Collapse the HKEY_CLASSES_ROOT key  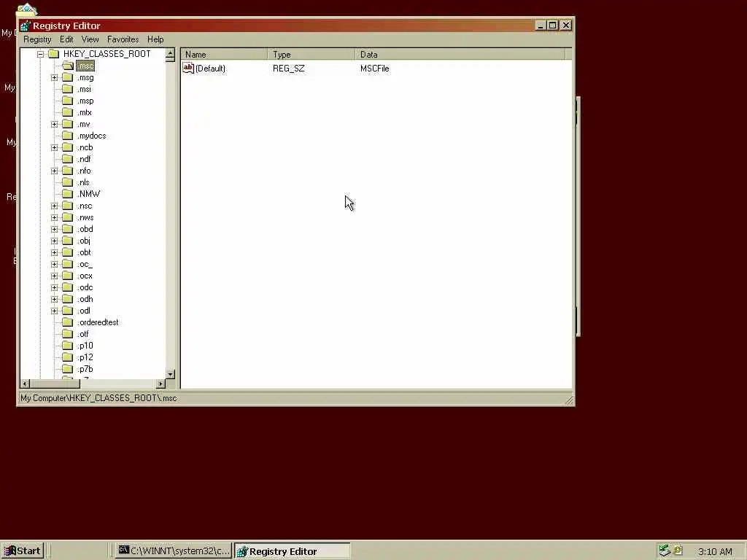(x=41, y=54)
